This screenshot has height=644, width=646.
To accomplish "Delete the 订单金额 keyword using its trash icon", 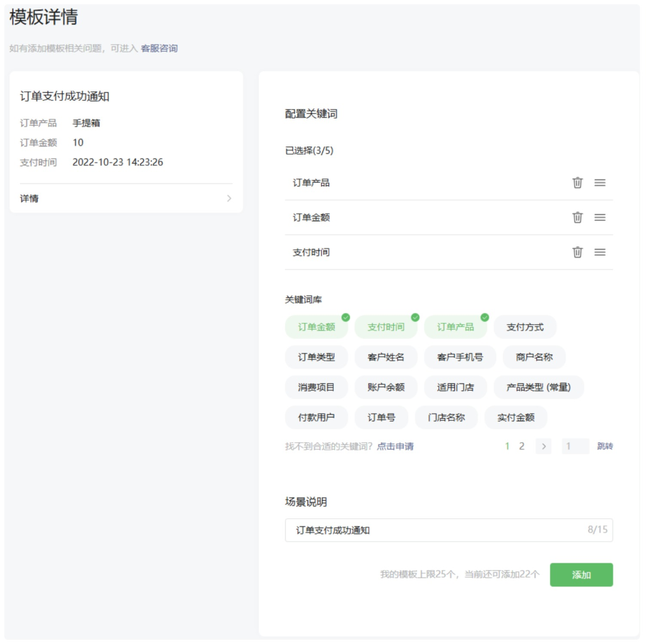I will (x=577, y=218).
